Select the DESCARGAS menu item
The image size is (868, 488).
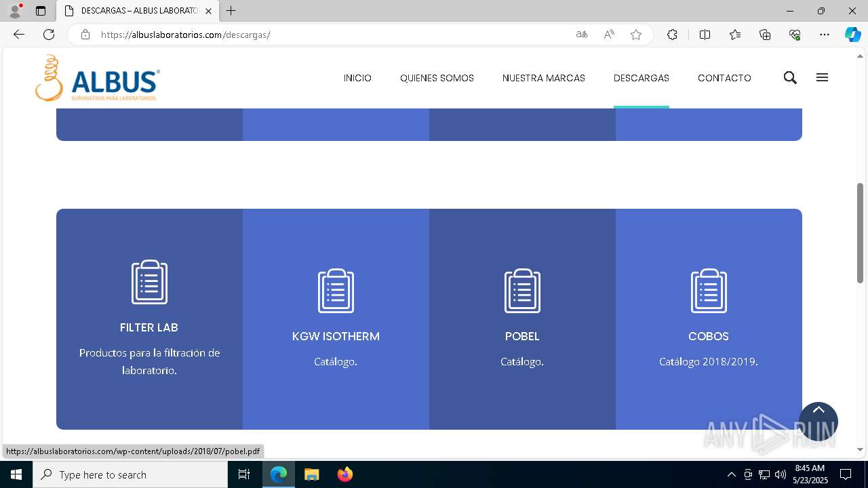pos(642,78)
